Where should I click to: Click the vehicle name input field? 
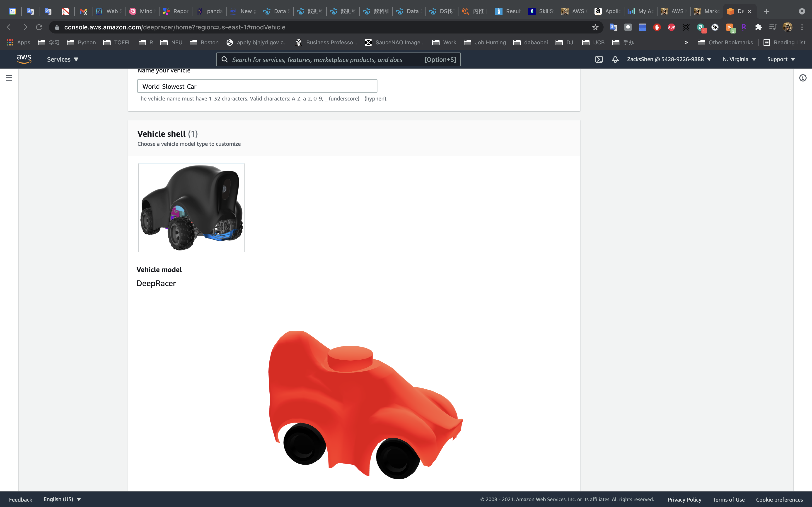click(x=257, y=86)
